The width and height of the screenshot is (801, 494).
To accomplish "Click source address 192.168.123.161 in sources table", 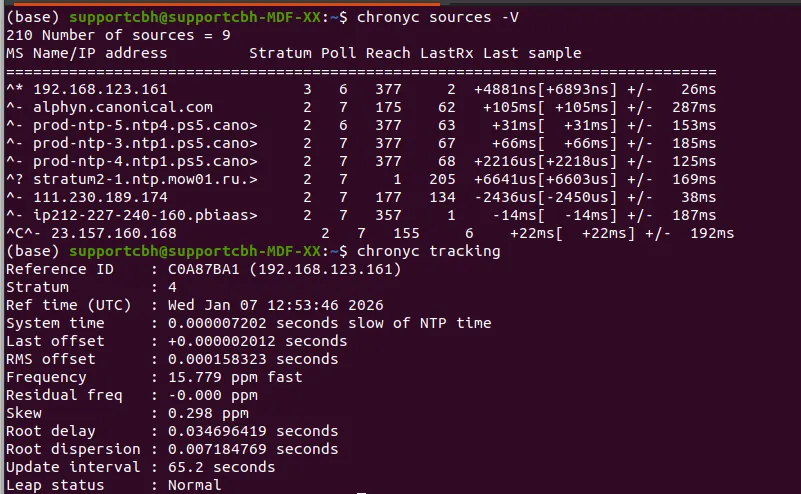I will pyautogui.click(x=100, y=89).
